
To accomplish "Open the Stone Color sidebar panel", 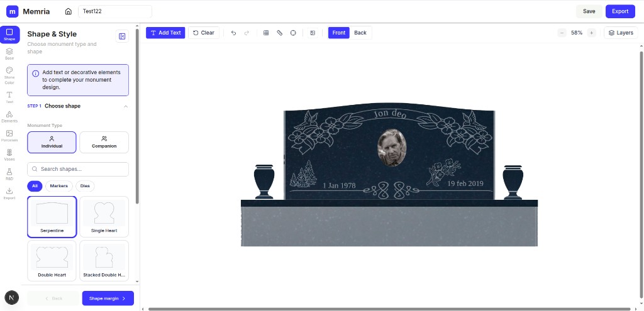I will (9, 75).
